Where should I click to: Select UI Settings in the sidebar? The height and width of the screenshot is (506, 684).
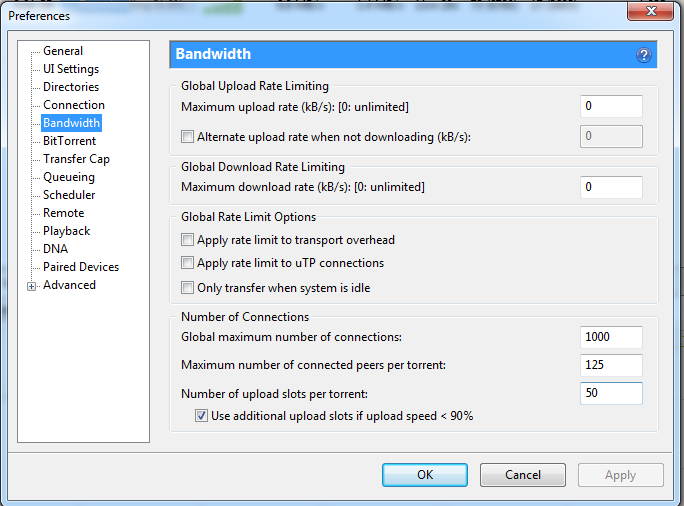pos(71,69)
